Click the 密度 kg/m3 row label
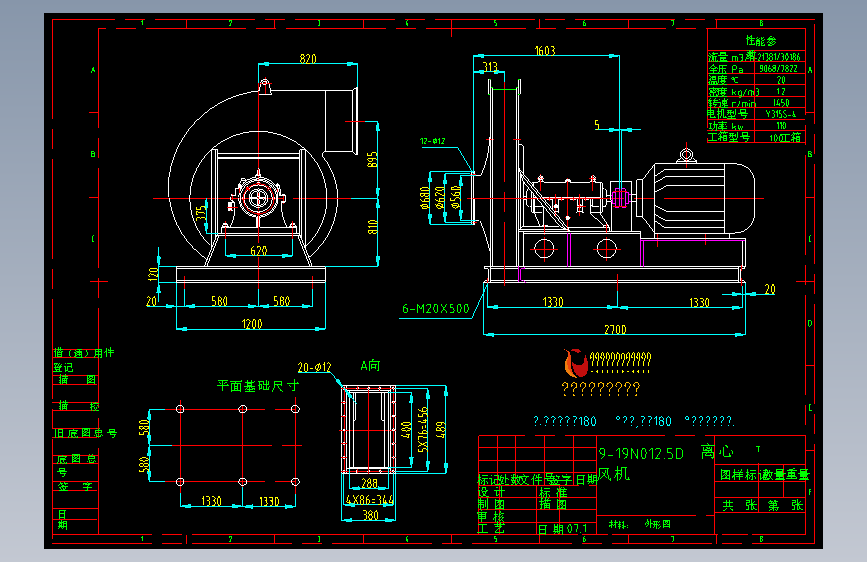Screen dimensions: 867x562 click(x=734, y=92)
